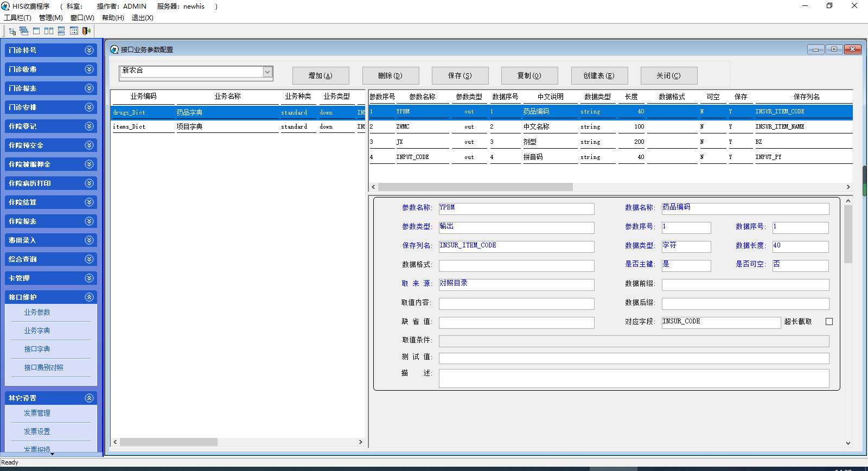
Task: Toggle the 超长截取 checkbox
Action: point(829,321)
